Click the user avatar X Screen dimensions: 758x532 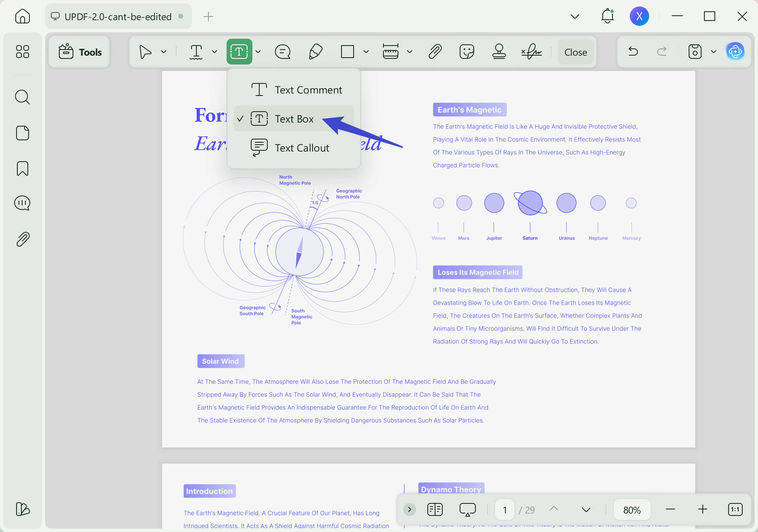point(639,17)
